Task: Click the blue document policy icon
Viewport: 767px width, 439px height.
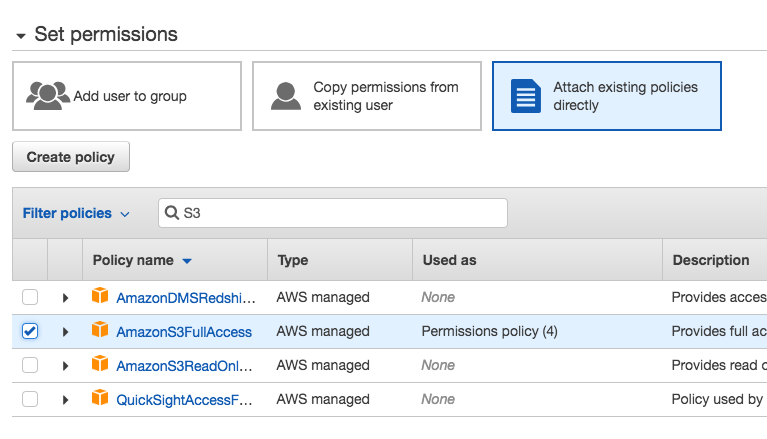Action: pyautogui.click(x=526, y=96)
